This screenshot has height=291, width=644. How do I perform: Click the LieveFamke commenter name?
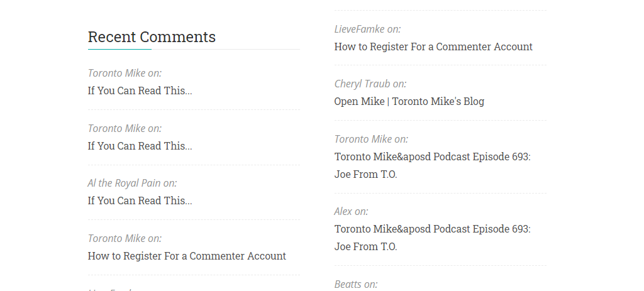click(x=360, y=29)
